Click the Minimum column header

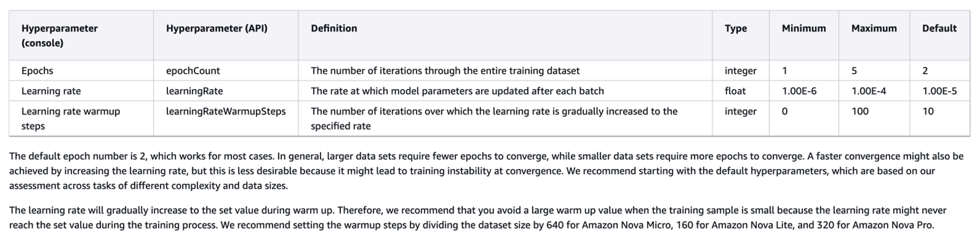pos(803,28)
